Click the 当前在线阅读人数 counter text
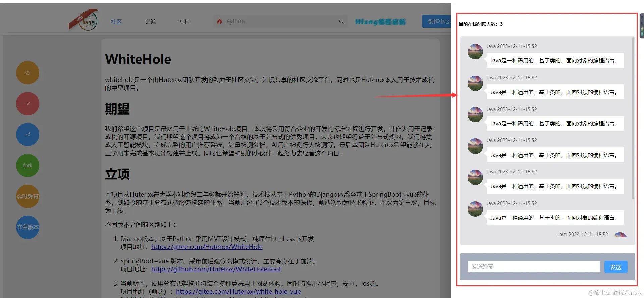 click(x=481, y=24)
